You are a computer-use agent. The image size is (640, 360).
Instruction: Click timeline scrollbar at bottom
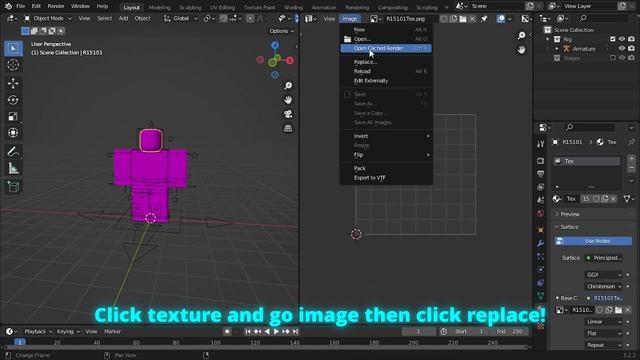pos(267,347)
